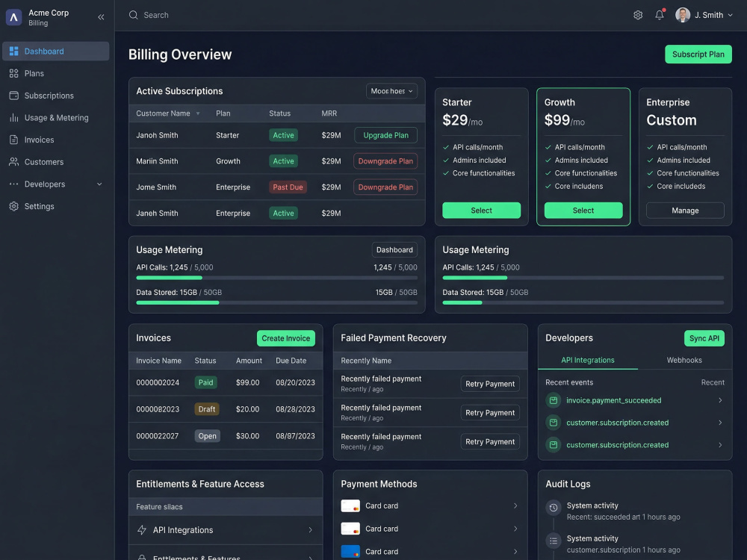Click the Sync API button
Viewport: 747px width, 560px height.
pos(704,338)
